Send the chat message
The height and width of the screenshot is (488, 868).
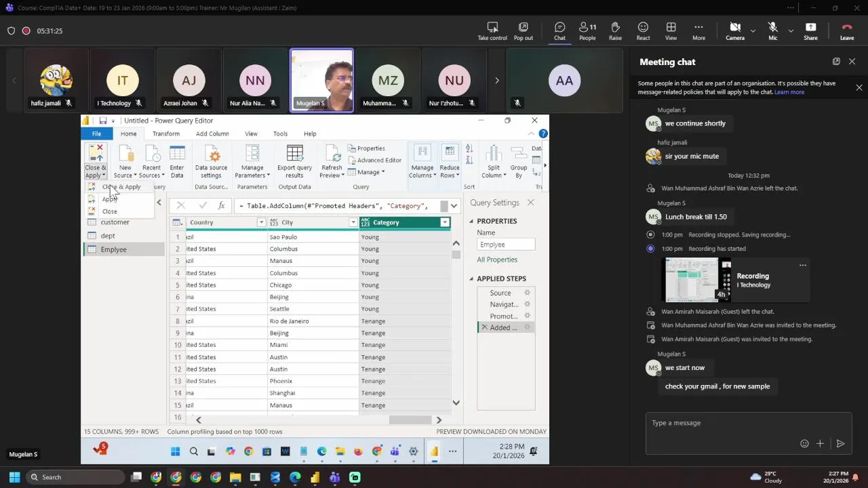(840, 443)
